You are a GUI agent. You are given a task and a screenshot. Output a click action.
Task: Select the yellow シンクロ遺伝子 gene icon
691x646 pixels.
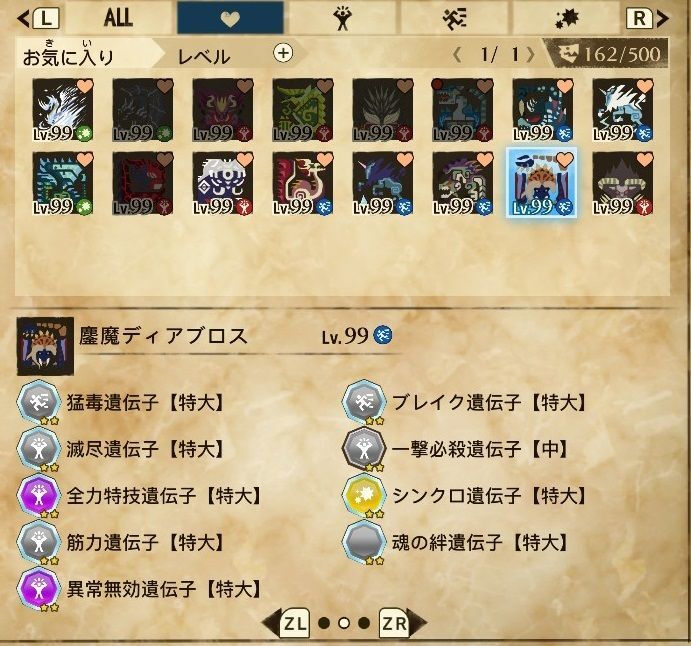(364, 495)
